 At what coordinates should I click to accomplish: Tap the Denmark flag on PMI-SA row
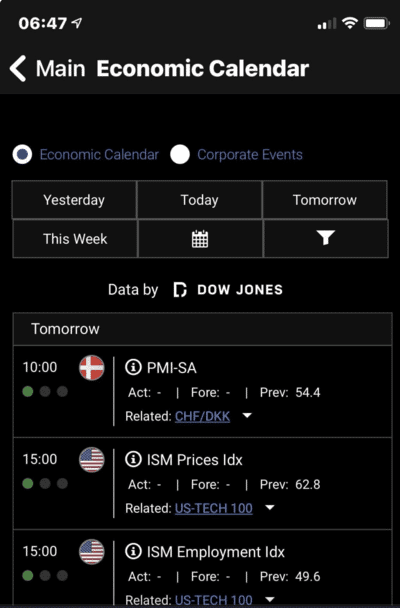pyautogui.click(x=92, y=368)
